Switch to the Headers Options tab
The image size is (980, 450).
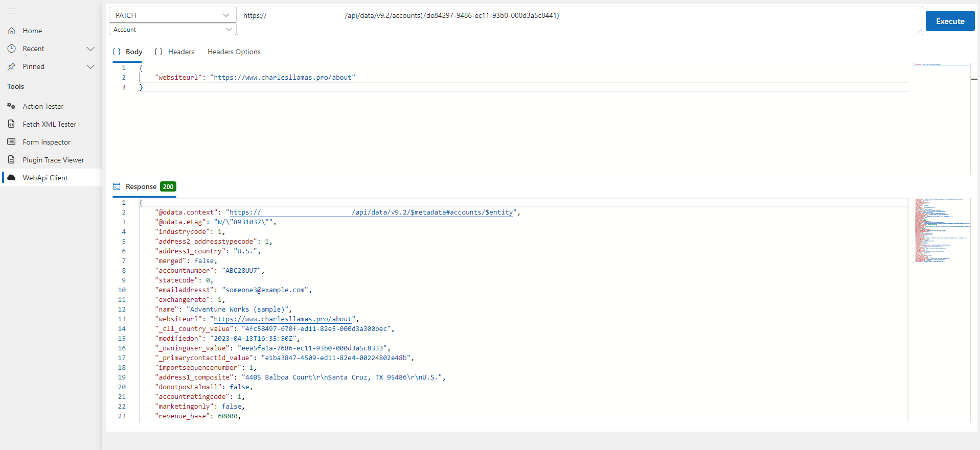tap(234, 52)
